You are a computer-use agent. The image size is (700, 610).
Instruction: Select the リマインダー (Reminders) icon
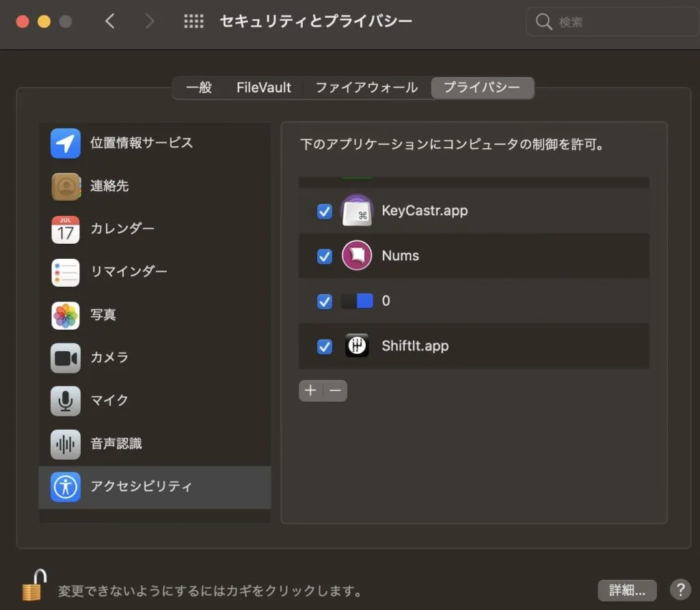click(65, 272)
